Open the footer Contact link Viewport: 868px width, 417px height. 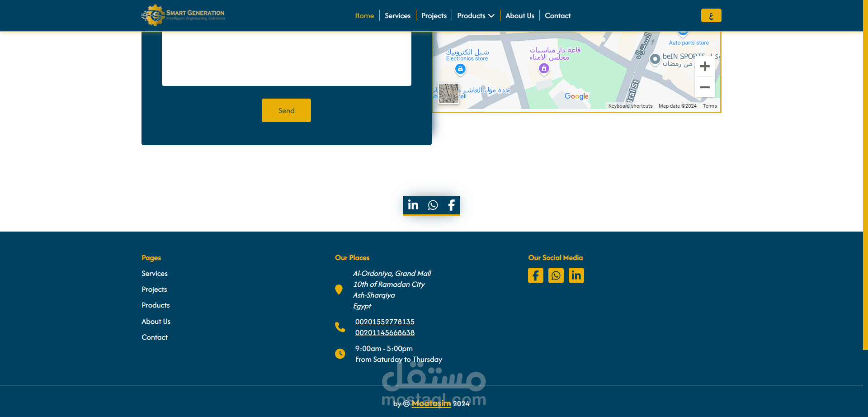pyautogui.click(x=155, y=337)
